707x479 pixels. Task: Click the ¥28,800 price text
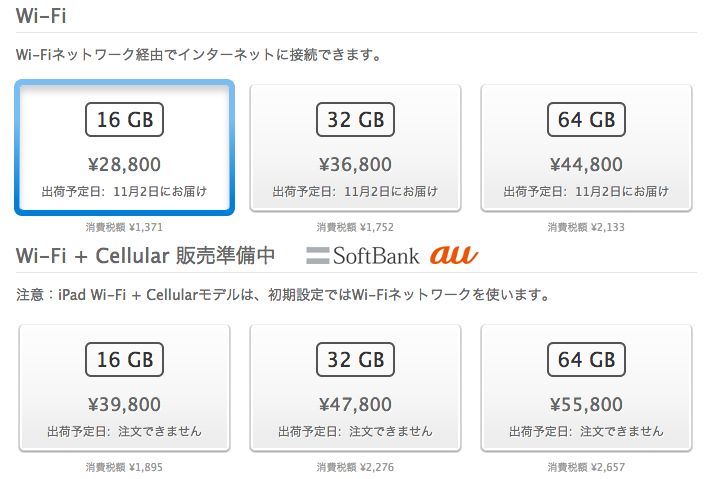click(124, 164)
